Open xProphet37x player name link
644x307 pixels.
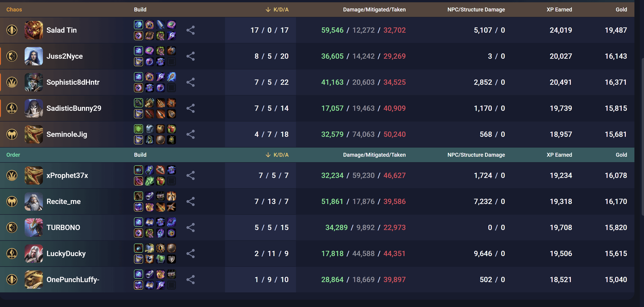click(67, 175)
